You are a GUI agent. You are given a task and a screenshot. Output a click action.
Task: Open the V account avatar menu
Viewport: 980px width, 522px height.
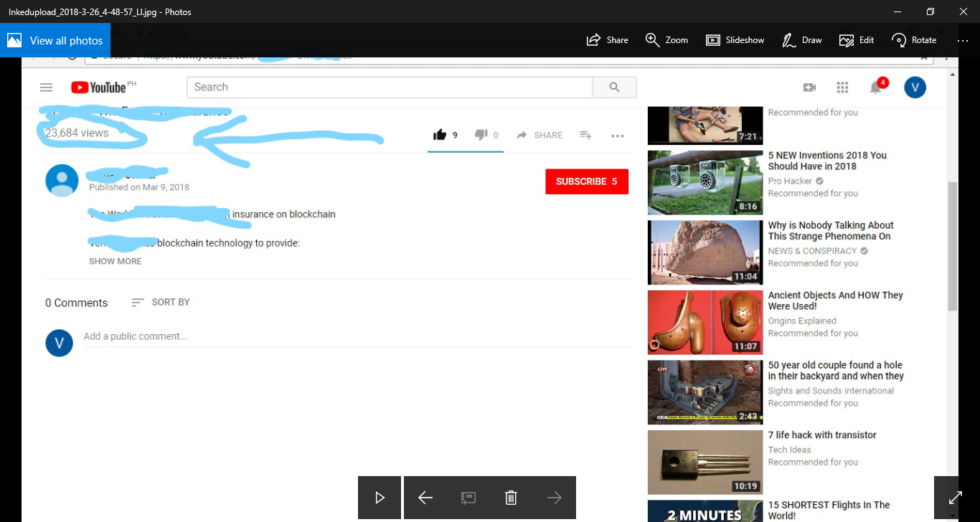click(915, 87)
